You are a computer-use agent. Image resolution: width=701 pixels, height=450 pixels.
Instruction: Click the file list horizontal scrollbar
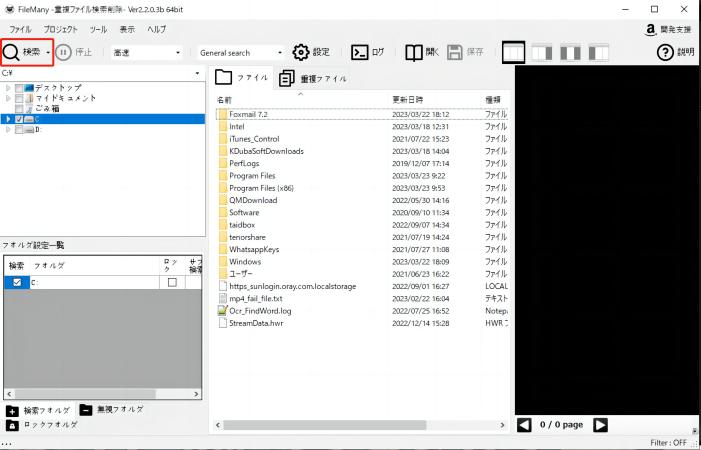coord(325,425)
